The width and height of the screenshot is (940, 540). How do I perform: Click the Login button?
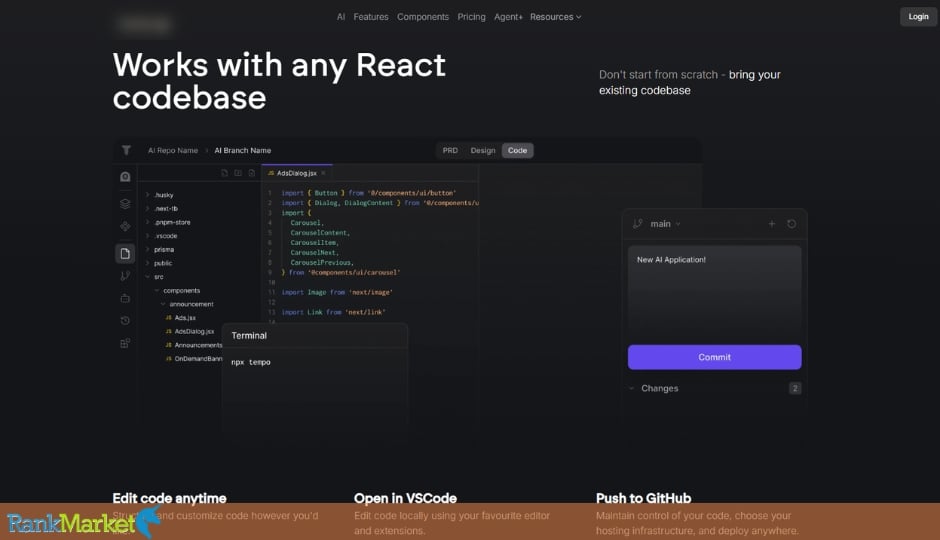[918, 17]
